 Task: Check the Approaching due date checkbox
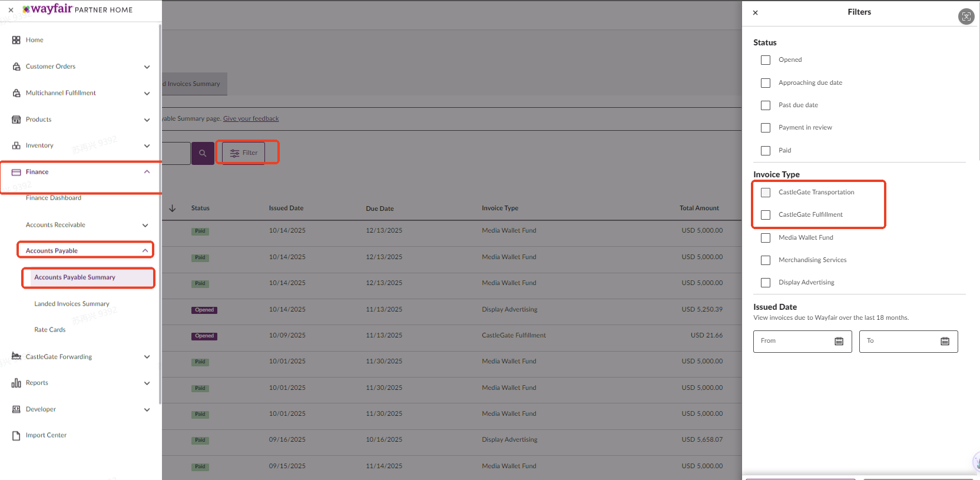point(766,83)
